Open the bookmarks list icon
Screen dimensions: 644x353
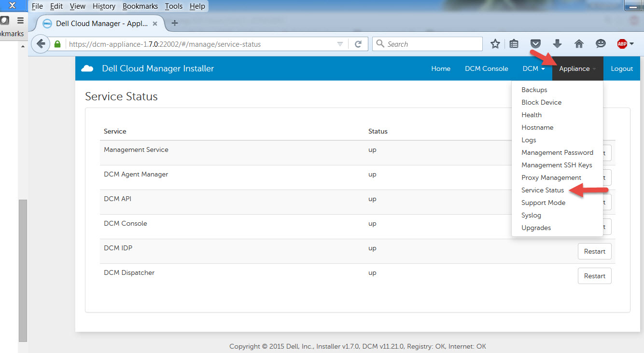(x=514, y=44)
